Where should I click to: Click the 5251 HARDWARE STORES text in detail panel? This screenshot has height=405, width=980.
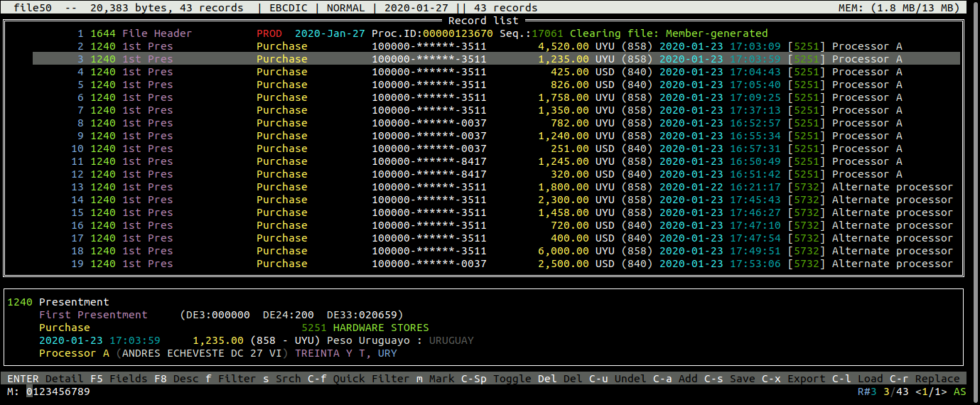tap(365, 328)
